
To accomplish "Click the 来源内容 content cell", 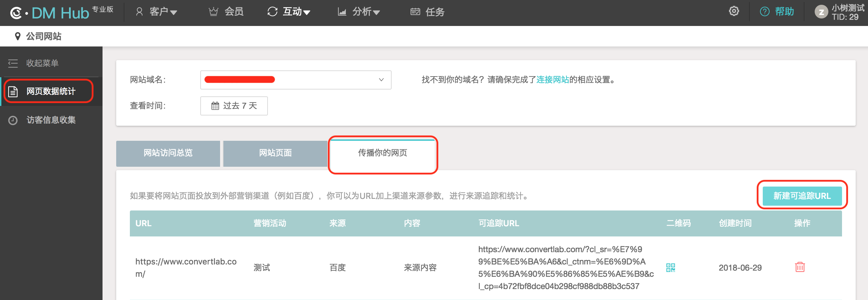I will (420, 268).
